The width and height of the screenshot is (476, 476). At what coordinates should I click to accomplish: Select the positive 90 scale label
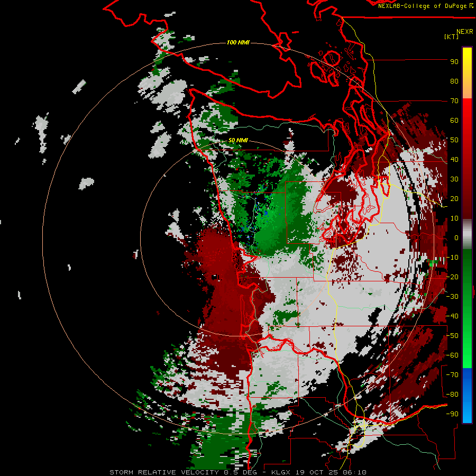(x=454, y=62)
